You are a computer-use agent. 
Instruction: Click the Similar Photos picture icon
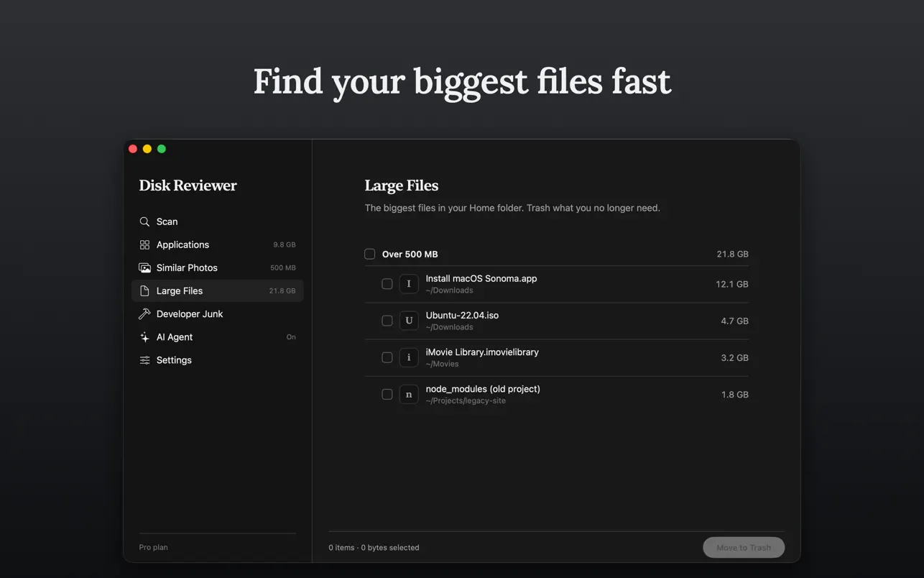tap(144, 267)
